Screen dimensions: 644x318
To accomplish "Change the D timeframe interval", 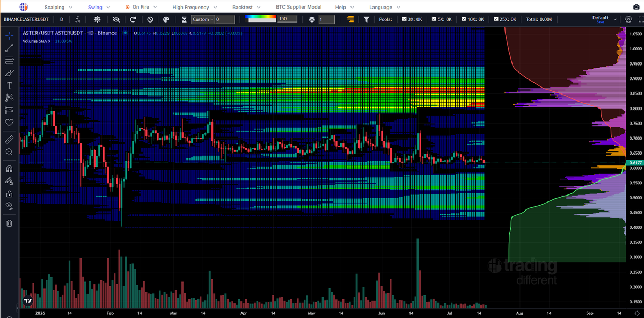I will [61, 19].
